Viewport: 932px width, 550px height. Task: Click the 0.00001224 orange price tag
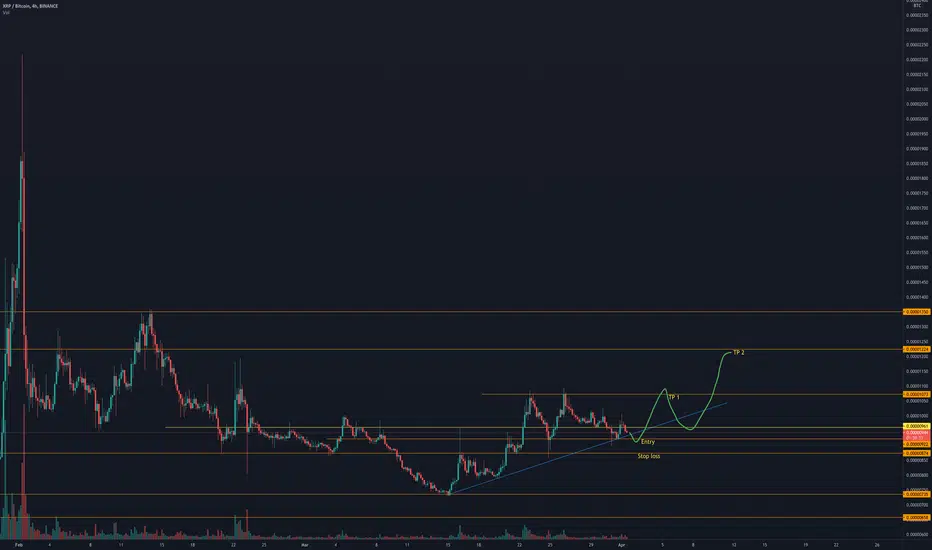(x=917, y=349)
